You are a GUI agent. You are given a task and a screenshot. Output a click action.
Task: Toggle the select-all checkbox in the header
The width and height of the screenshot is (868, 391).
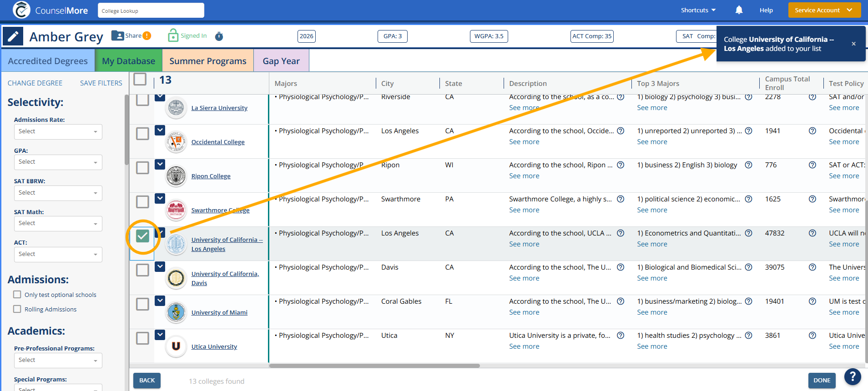tap(140, 79)
